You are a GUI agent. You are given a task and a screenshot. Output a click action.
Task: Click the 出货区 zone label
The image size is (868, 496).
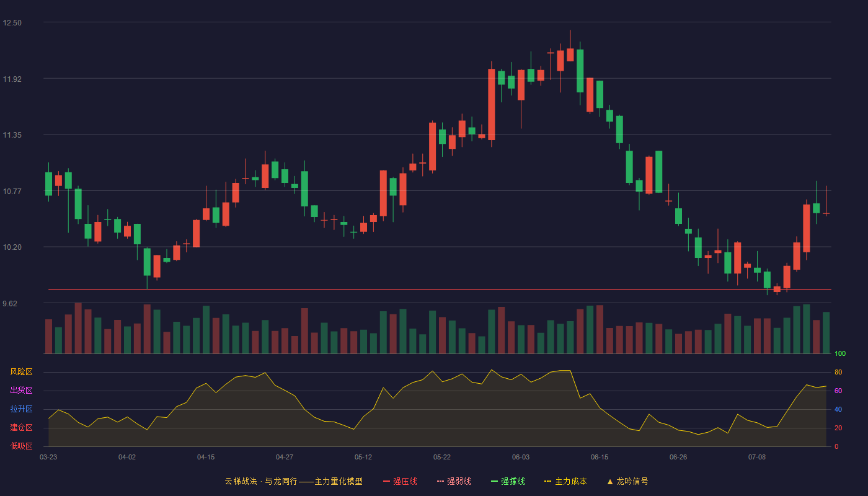(x=22, y=391)
